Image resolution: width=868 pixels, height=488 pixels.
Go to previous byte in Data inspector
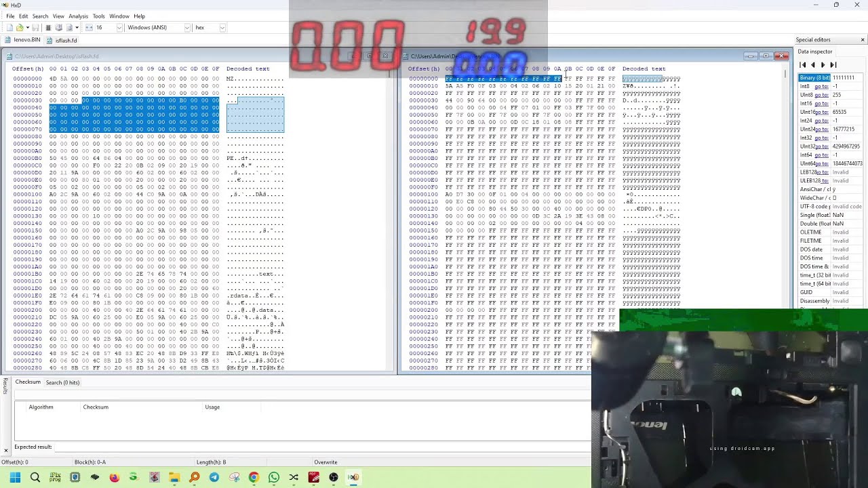pyautogui.click(x=813, y=65)
